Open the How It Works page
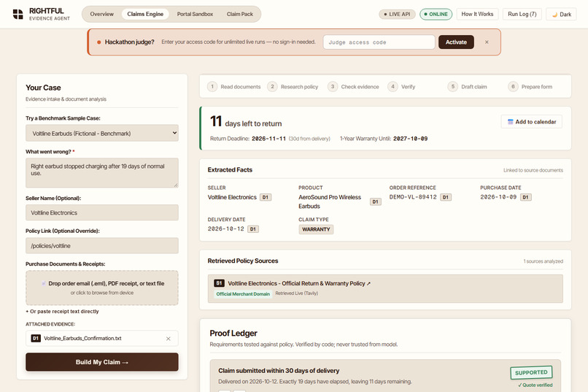 coord(477,14)
